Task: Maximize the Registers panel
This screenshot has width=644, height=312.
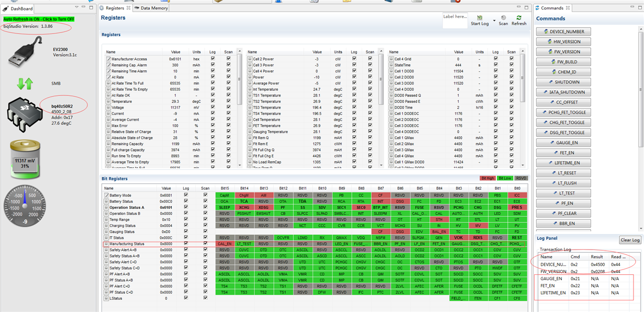Action: [x=527, y=8]
